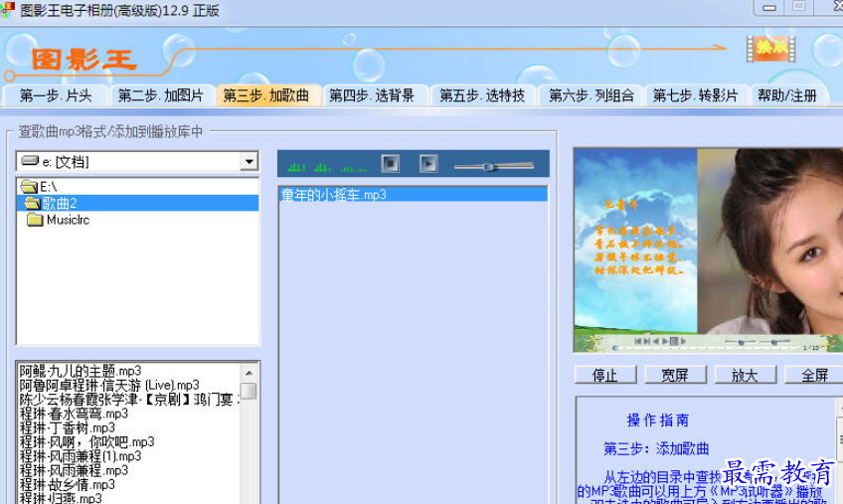Open the Musiclrc folder
Screen dimensions: 843x504
coord(58,220)
